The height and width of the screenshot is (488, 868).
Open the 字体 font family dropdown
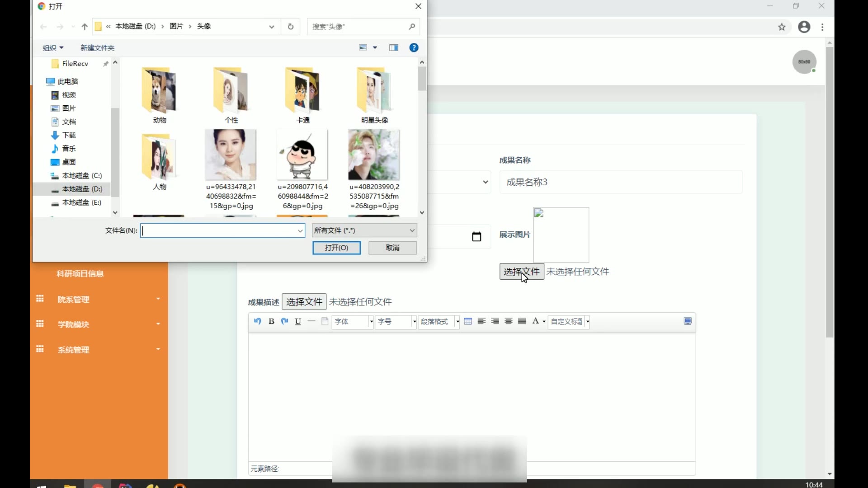[x=353, y=322]
